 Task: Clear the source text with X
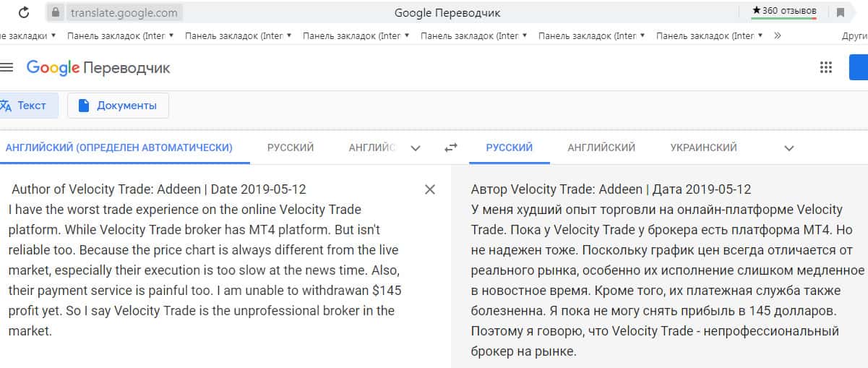(430, 189)
